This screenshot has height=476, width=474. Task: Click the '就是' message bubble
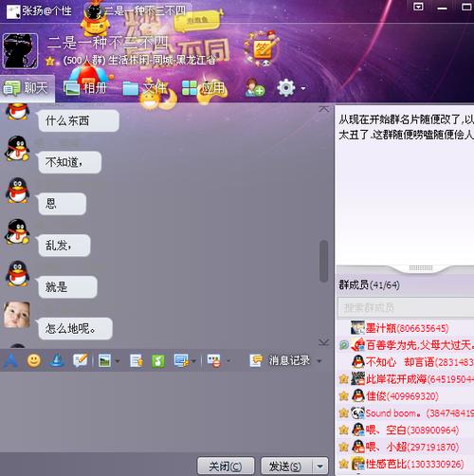click(67, 287)
